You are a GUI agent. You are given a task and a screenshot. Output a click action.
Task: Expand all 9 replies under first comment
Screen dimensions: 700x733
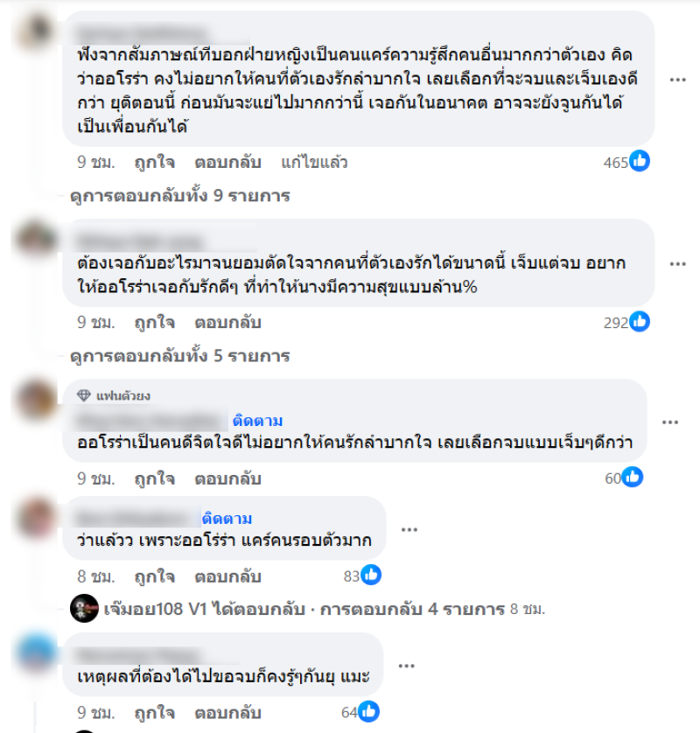coord(180,196)
